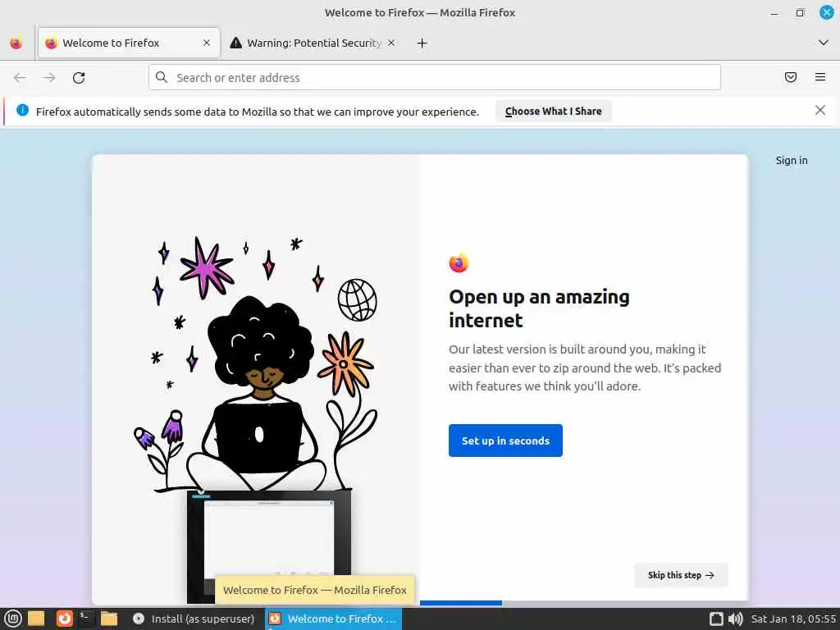840x630 pixels.
Task: Open the Save to Pocket icon
Action: 791,77
